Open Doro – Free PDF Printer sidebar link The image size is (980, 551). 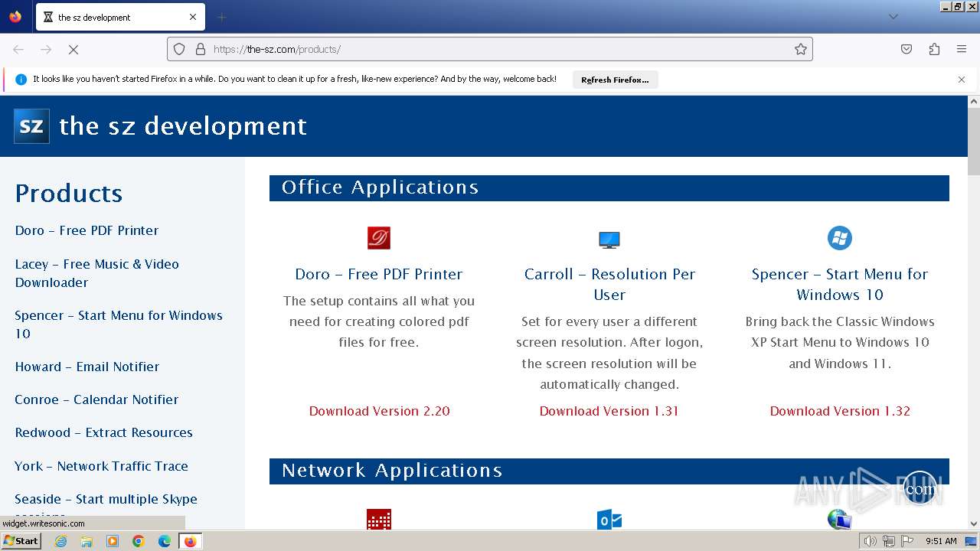pos(87,230)
